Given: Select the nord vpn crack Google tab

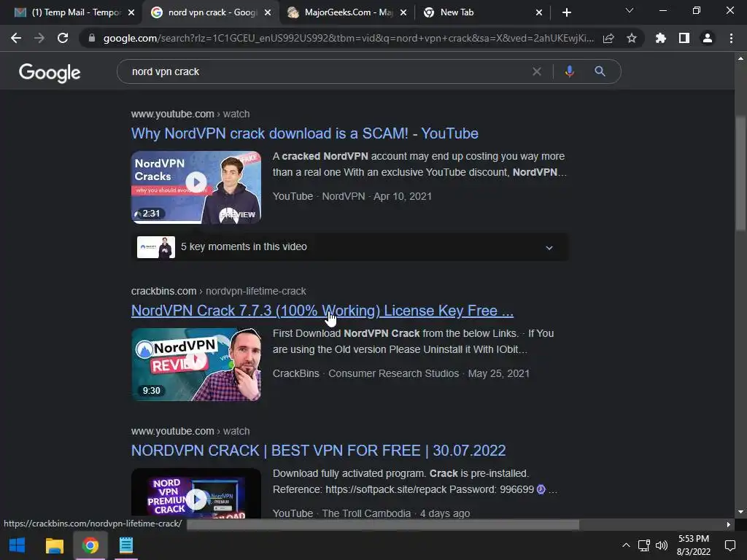Looking at the screenshot, I should tap(210, 12).
